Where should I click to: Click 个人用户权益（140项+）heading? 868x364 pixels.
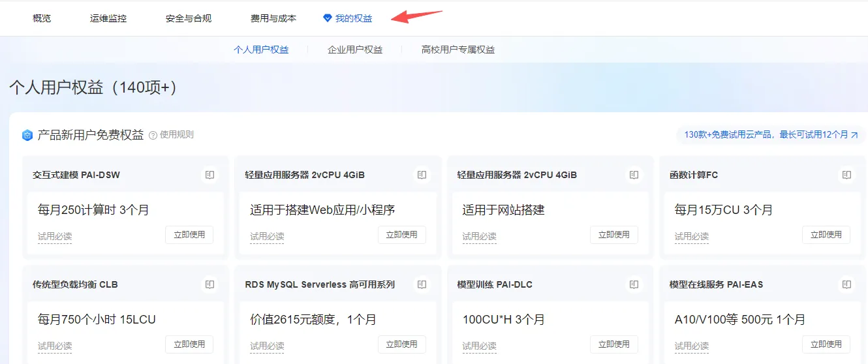[93, 87]
